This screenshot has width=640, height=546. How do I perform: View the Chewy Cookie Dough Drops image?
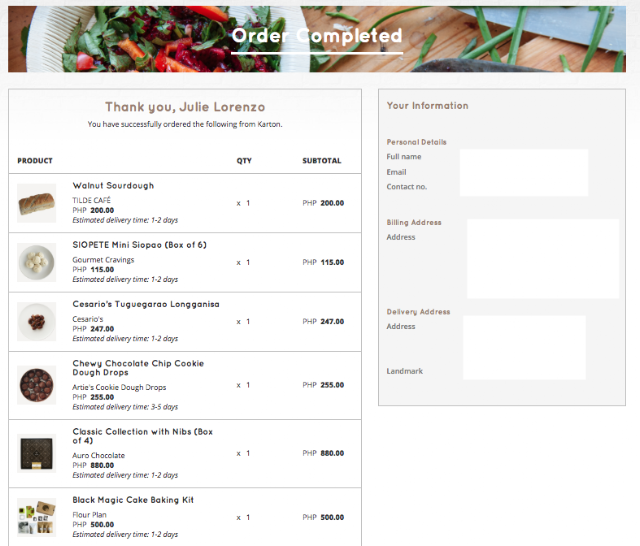tap(36, 385)
